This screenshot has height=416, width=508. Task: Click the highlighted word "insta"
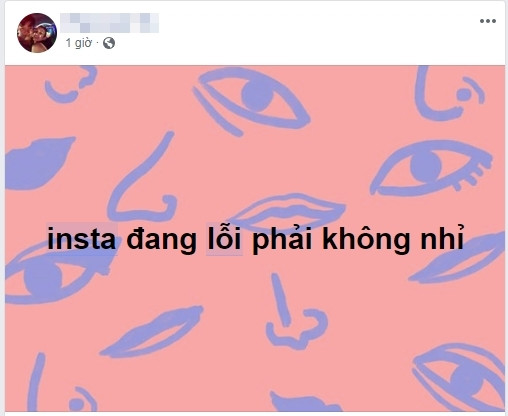pos(82,239)
